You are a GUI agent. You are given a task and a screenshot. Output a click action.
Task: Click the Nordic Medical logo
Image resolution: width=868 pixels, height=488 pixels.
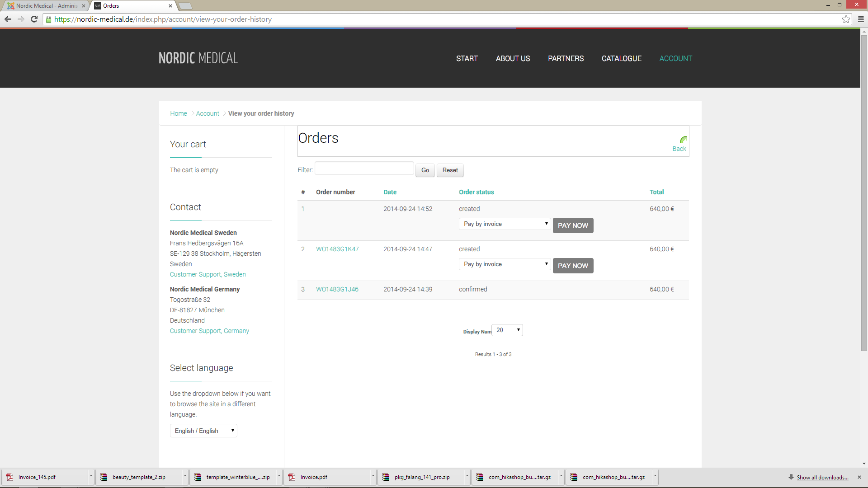[198, 58]
